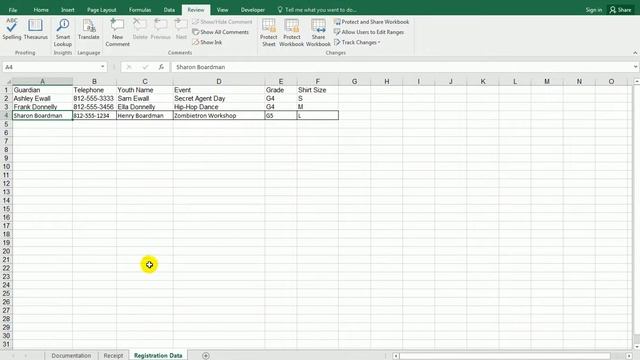Click the horizontal scrollbar left arrow
Viewport: 640px width, 360px height.
(x=396, y=356)
